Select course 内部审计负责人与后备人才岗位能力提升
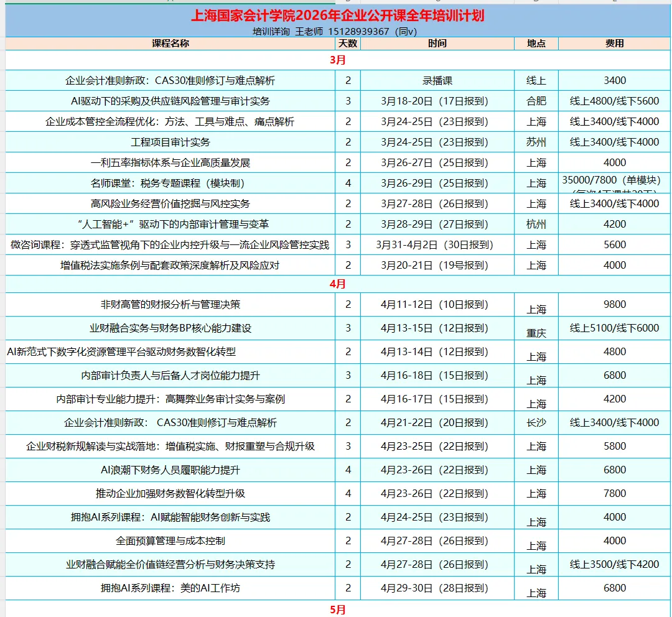672x617 pixels. (x=170, y=375)
